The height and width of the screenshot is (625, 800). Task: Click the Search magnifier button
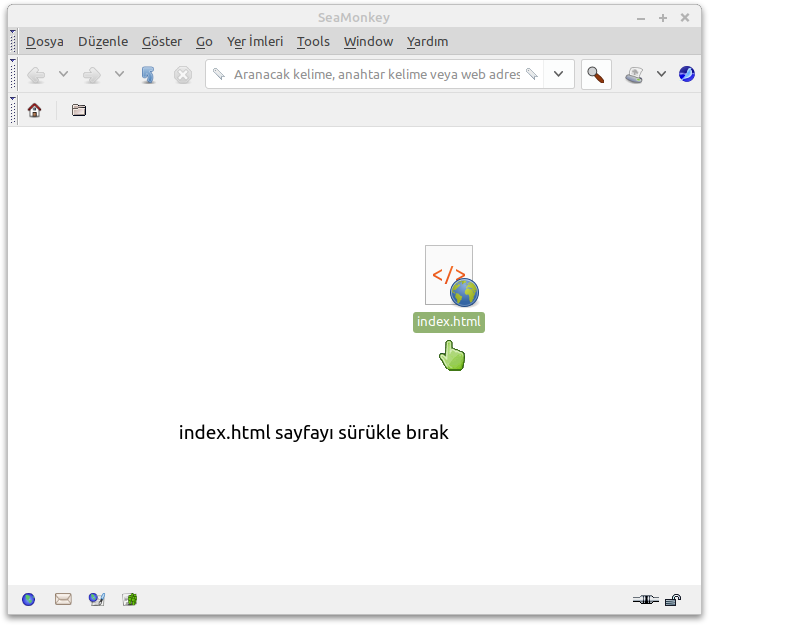(x=596, y=75)
